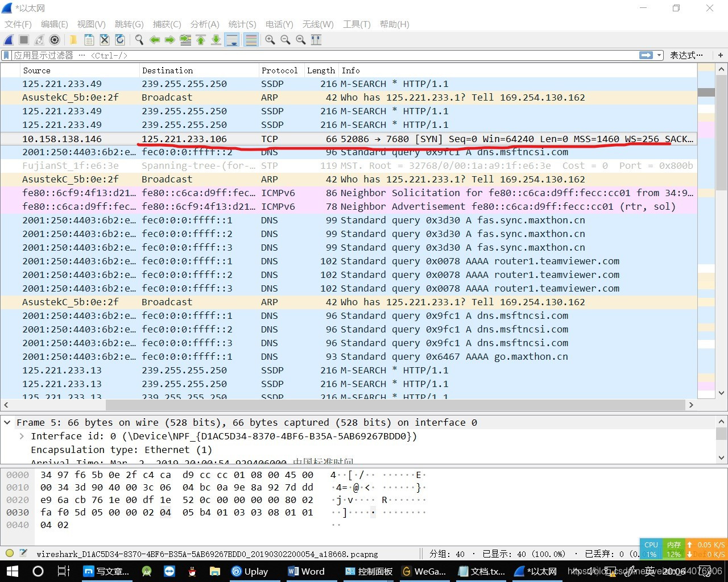Select DNS query for go.maxthon.cn row

tap(349, 357)
